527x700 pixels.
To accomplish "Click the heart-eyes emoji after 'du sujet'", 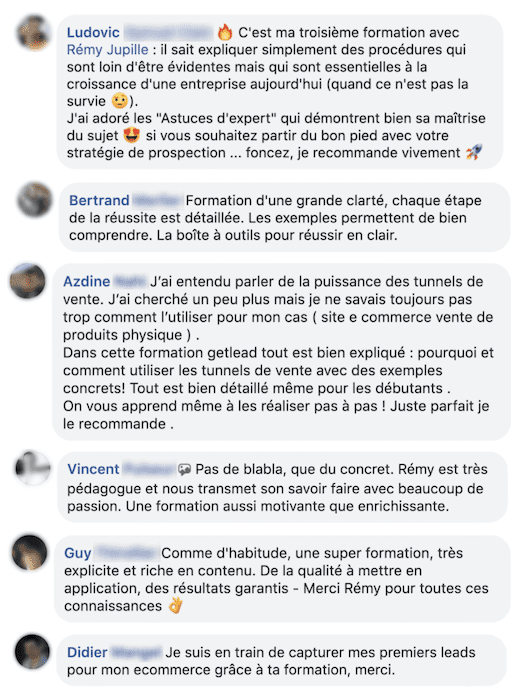I will click(132, 135).
